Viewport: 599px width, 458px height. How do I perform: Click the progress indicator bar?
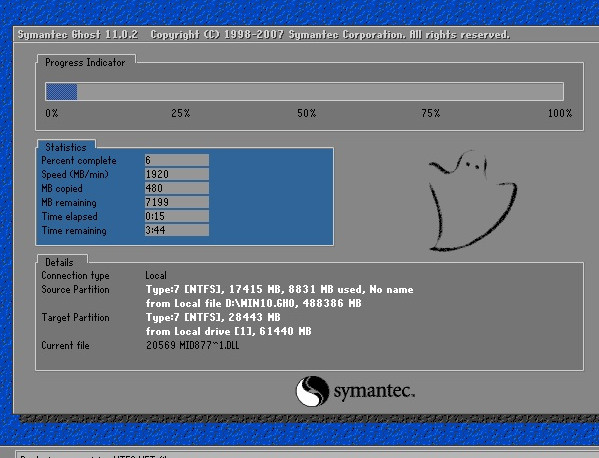click(x=304, y=92)
